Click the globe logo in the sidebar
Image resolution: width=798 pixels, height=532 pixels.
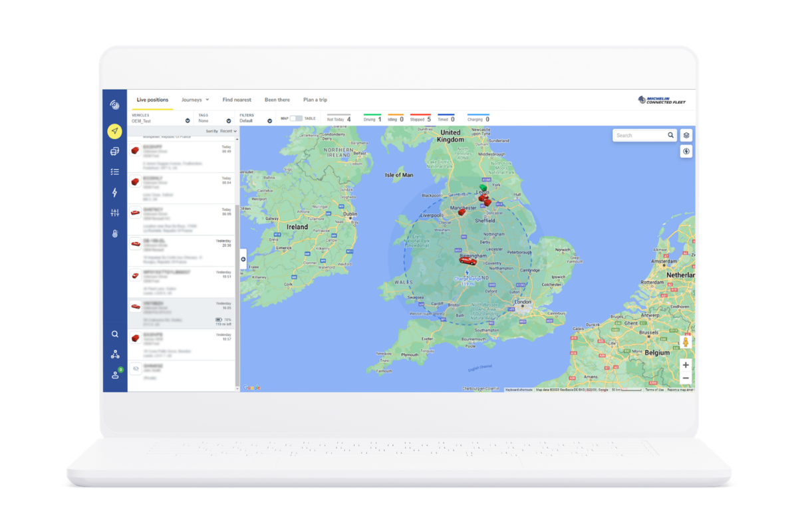pyautogui.click(x=115, y=105)
